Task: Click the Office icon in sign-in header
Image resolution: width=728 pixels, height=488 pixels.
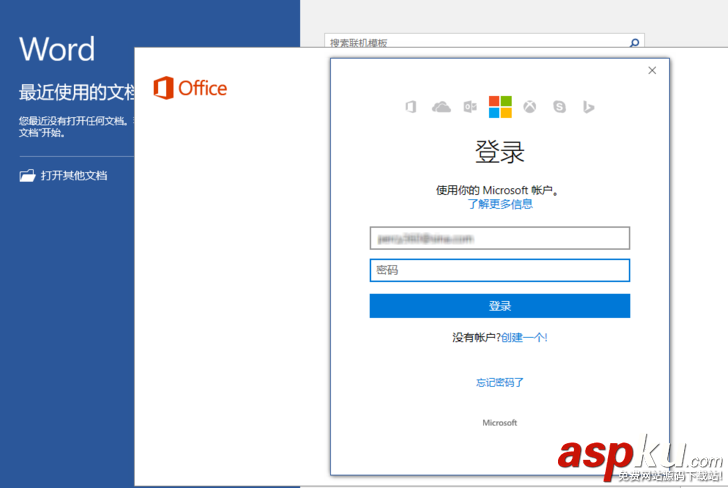Action: [411, 107]
